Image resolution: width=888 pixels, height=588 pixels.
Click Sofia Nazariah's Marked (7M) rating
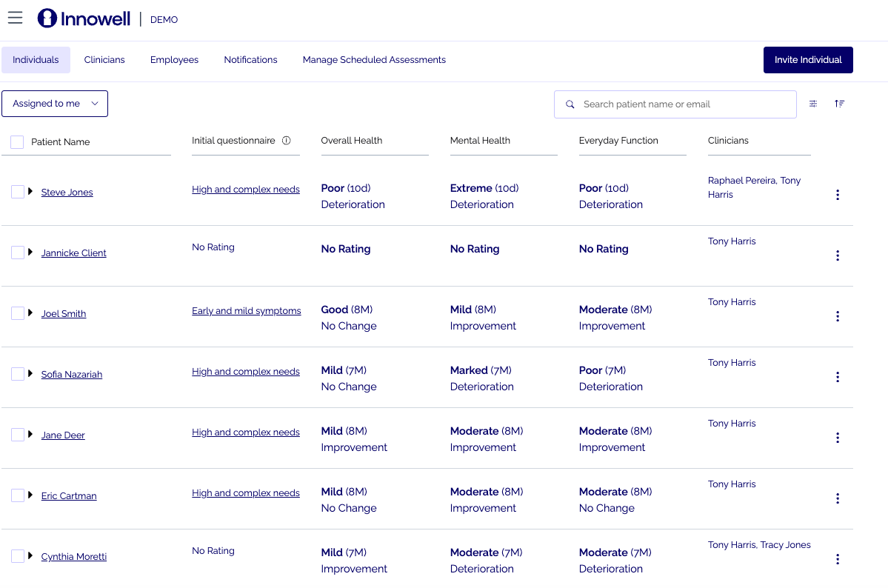(481, 370)
